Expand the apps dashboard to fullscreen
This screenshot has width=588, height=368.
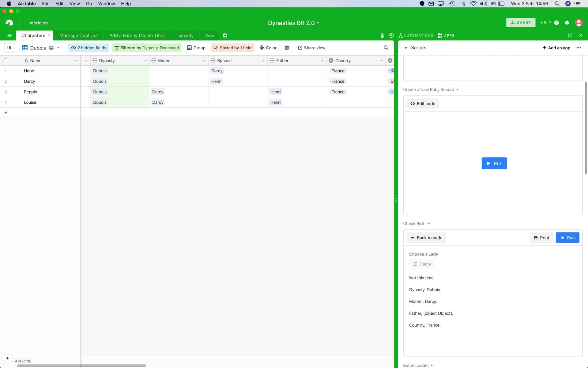click(x=570, y=36)
